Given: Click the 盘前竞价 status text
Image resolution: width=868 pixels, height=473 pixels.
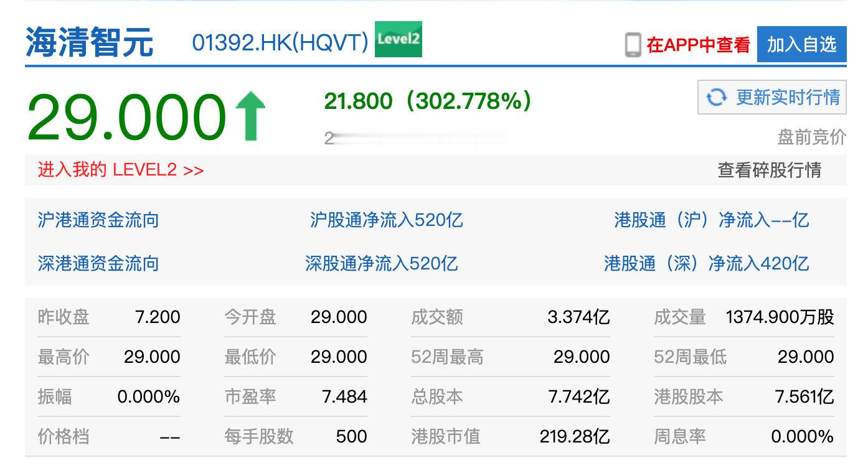Looking at the screenshot, I should click(812, 137).
